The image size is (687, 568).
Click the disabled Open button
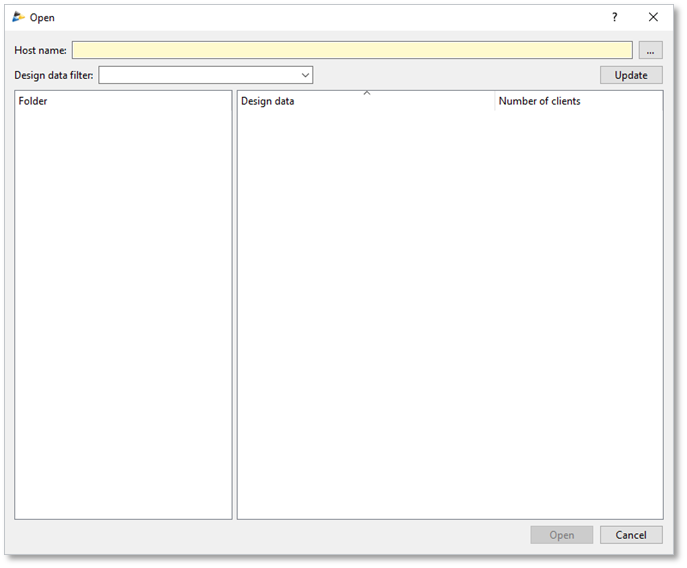click(x=562, y=535)
